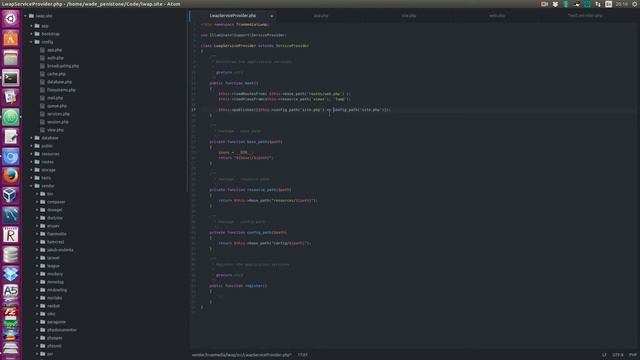
Task: Click the UTF-8 encoding selector
Action: [x=618, y=355]
